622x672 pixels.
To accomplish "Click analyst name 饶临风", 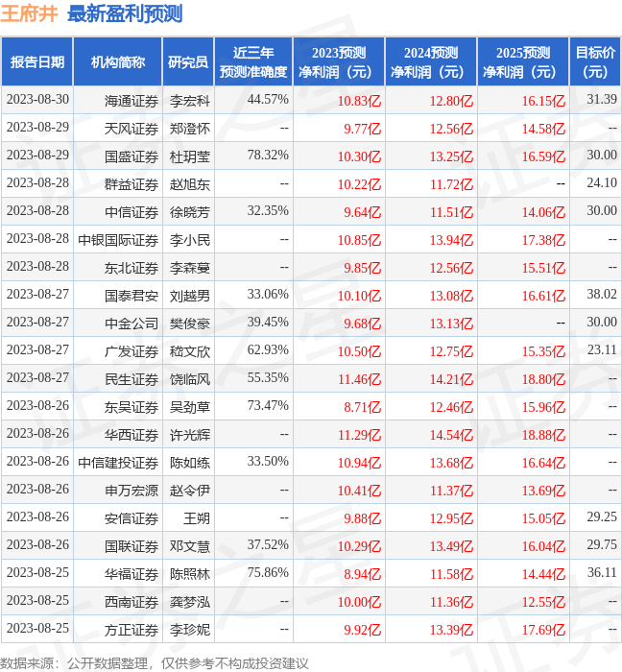I will pyautogui.click(x=190, y=380).
